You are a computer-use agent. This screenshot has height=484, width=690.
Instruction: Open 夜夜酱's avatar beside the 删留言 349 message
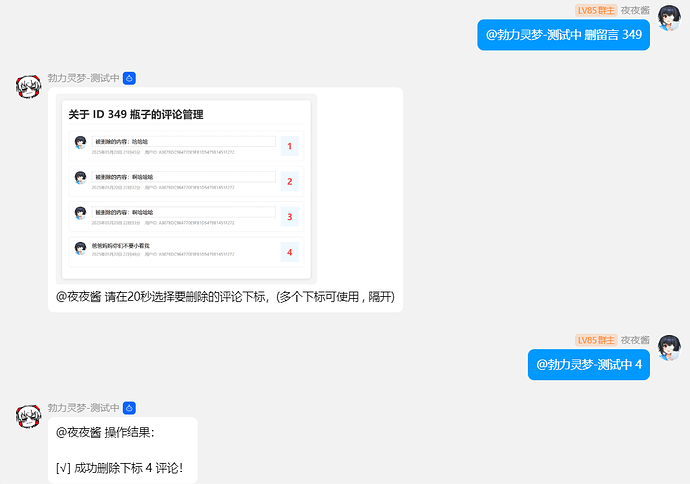click(669, 18)
